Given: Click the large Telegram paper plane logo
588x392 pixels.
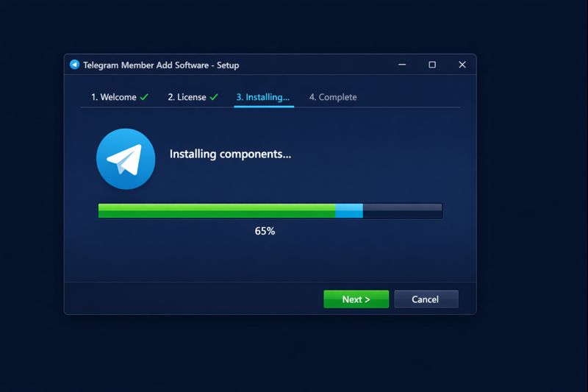Looking at the screenshot, I should tap(126, 159).
